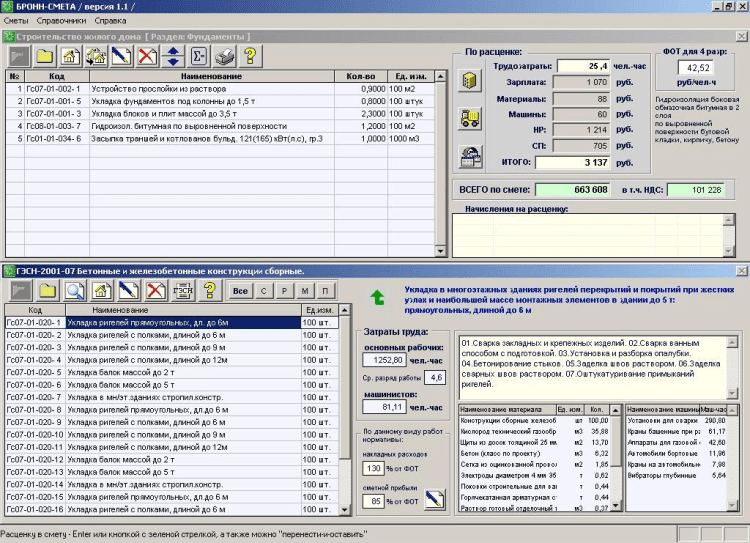Open the Сметы menu
The height and width of the screenshot is (543, 750).
click(x=16, y=21)
